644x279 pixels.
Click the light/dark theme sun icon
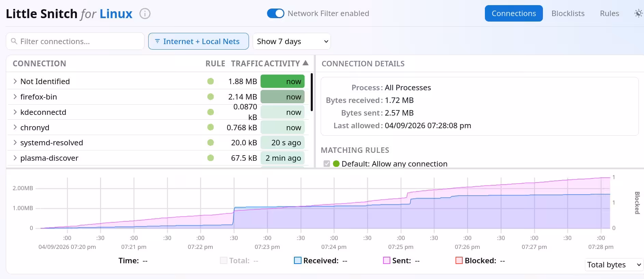638,13
